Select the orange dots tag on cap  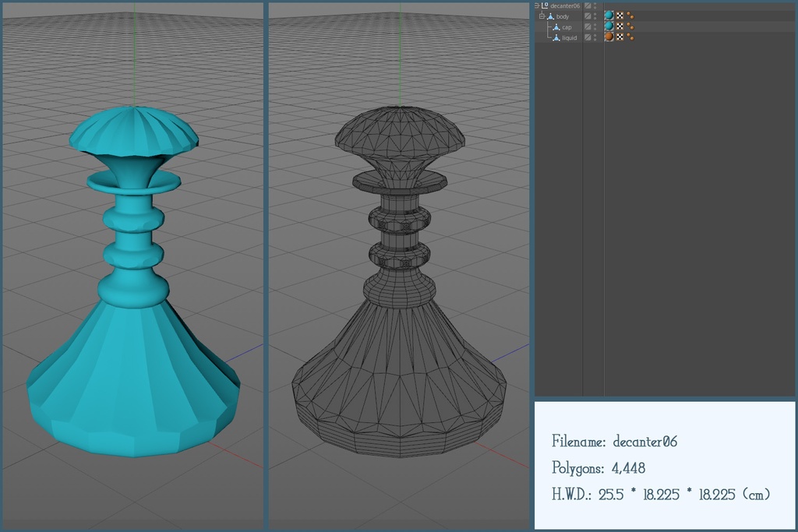pos(630,26)
